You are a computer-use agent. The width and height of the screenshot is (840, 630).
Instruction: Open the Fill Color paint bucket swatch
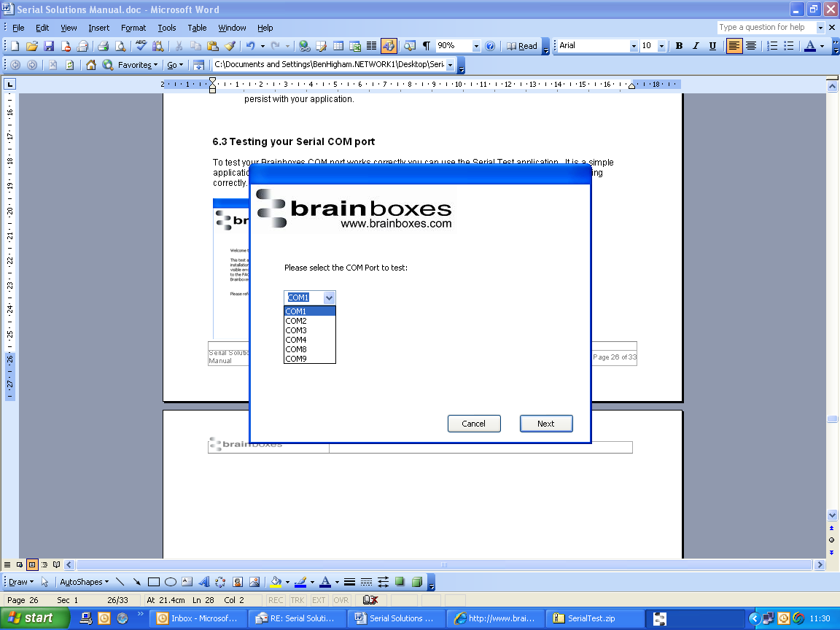tap(276, 582)
